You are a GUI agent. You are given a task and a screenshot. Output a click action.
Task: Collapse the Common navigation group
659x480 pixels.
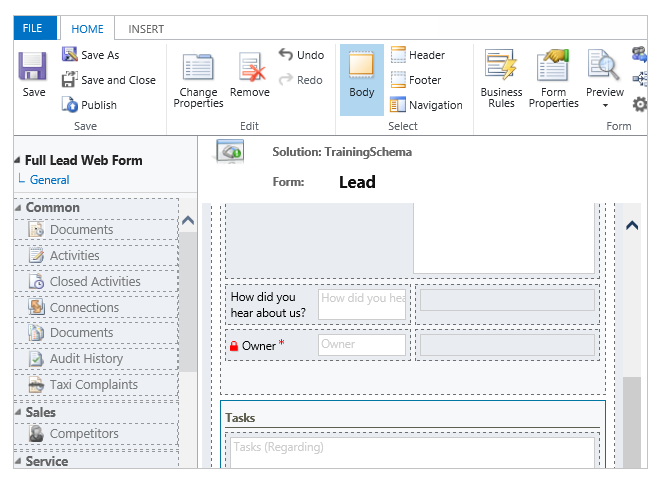[18, 208]
